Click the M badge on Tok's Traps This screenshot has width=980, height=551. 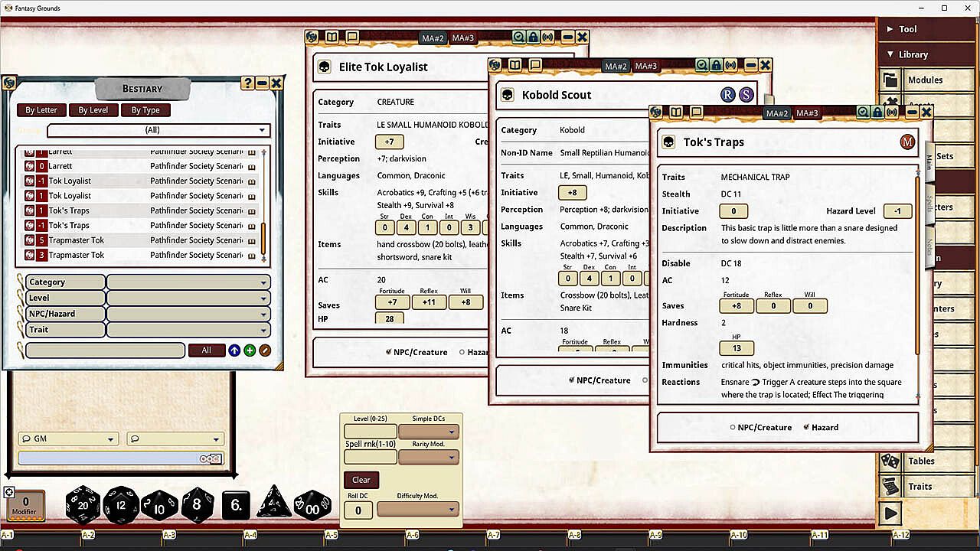point(907,142)
